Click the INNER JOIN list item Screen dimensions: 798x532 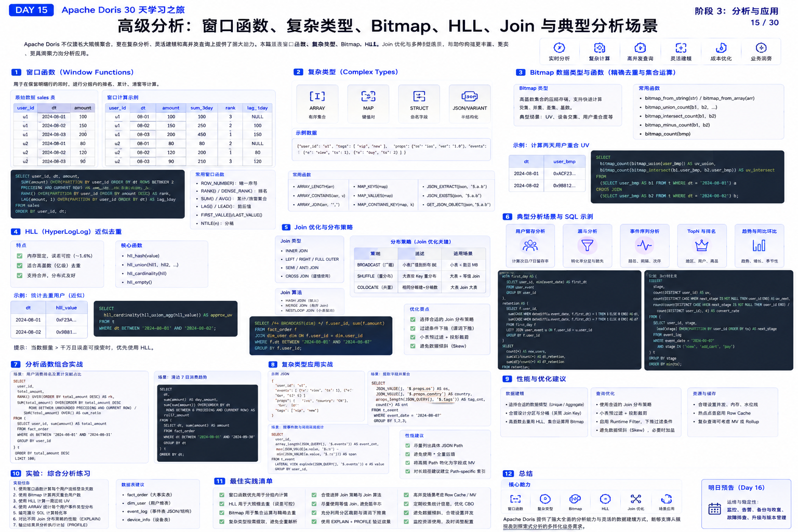297,251
